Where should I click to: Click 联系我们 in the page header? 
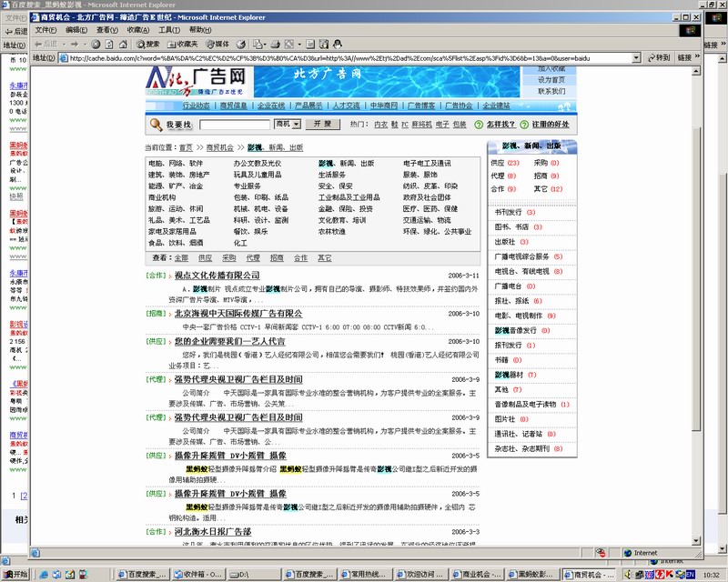pos(551,91)
